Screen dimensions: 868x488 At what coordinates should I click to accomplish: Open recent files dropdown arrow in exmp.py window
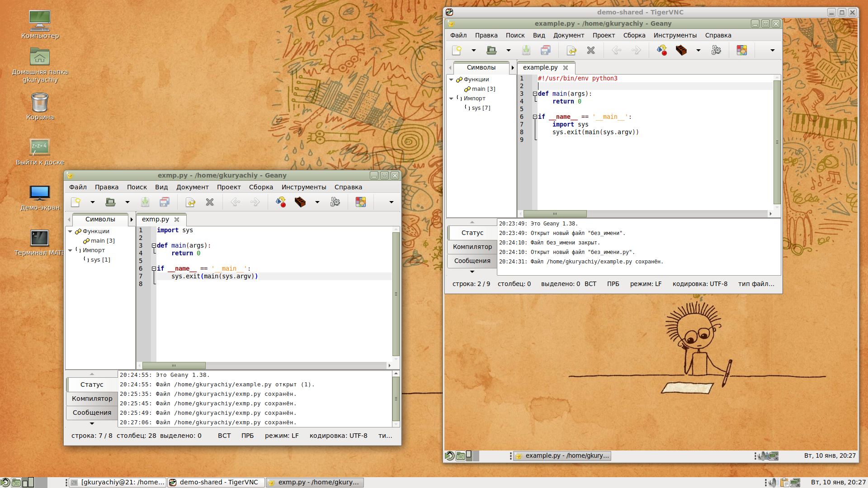(127, 202)
